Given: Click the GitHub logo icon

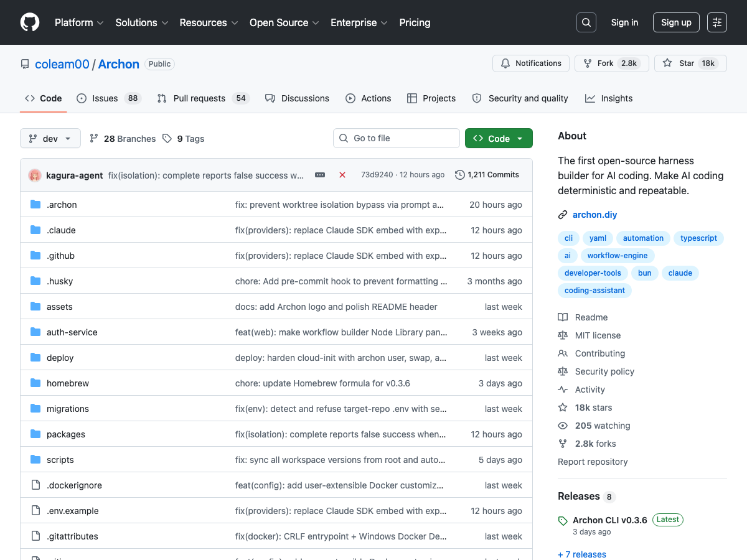Looking at the screenshot, I should [x=29, y=22].
